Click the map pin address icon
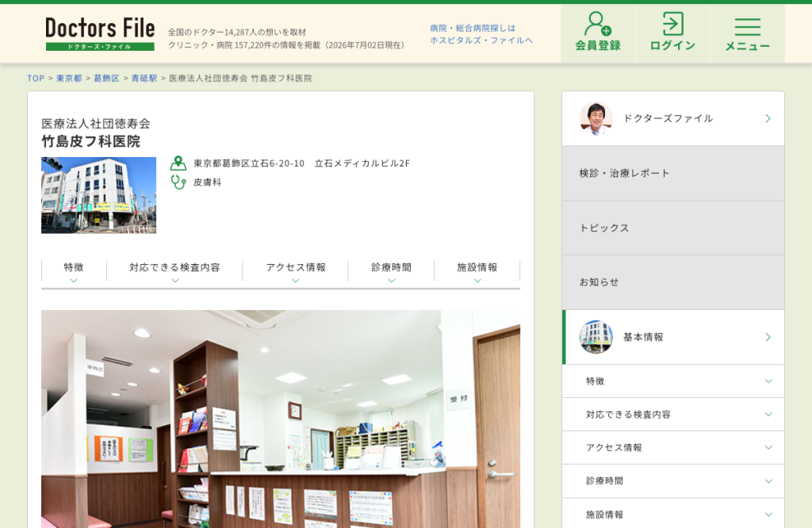812x528 pixels. pos(178,163)
